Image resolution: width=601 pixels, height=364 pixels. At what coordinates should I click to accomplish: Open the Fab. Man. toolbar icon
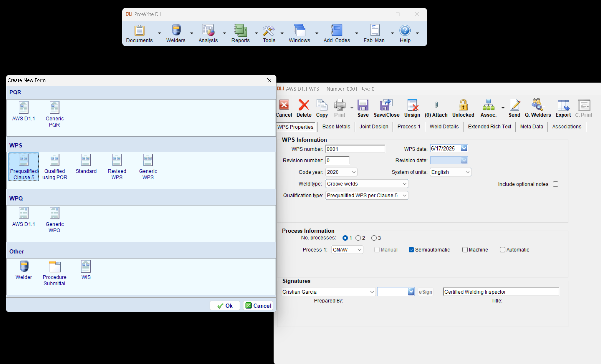pyautogui.click(x=375, y=33)
